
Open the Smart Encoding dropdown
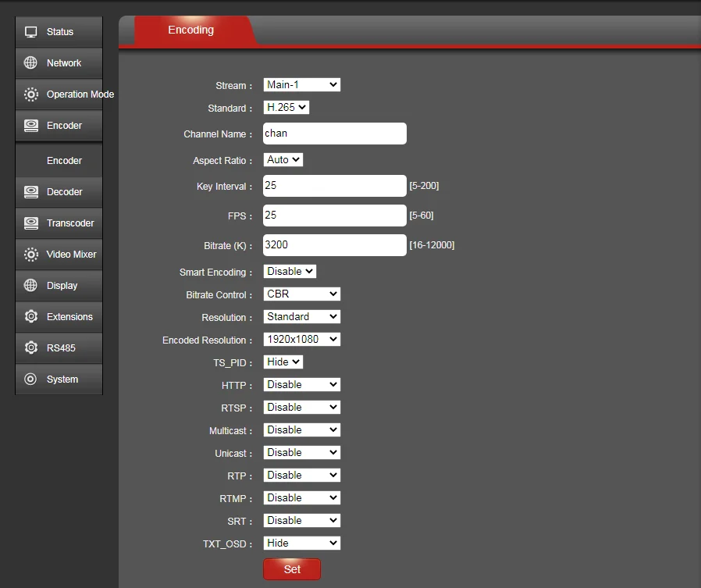[x=290, y=271]
